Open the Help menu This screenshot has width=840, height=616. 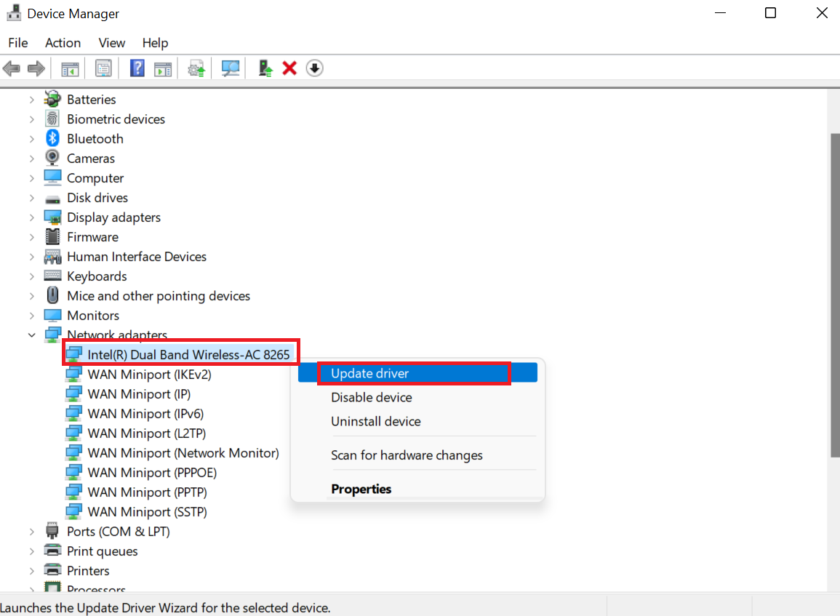point(155,43)
